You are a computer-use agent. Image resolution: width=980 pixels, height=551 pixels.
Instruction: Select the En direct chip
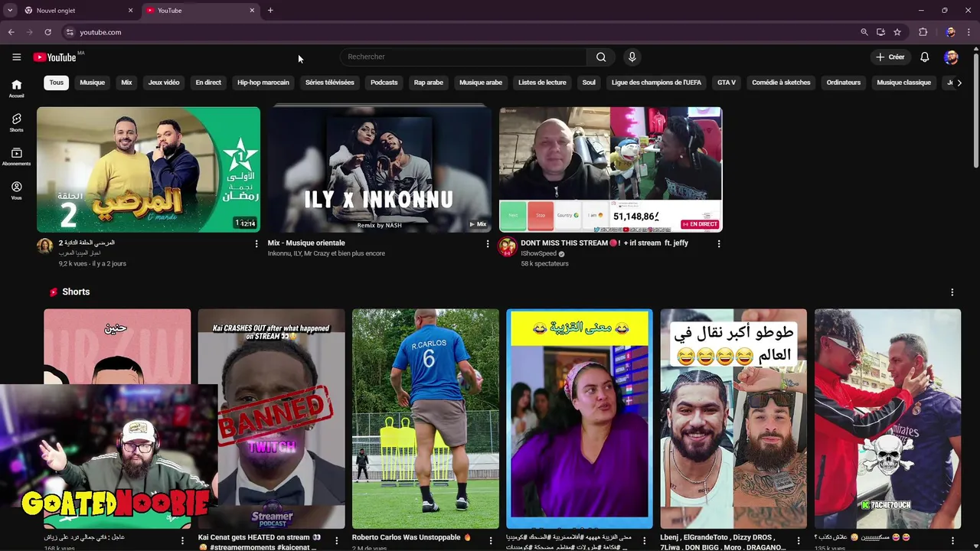208,83
